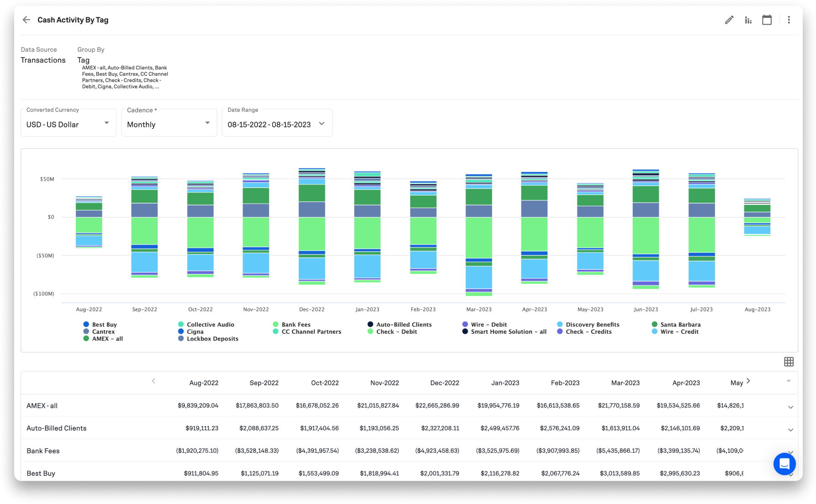This screenshot has width=816, height=504.
Task: Toggle Bank Fees legend entry
Action: click(x=296, y=325)
